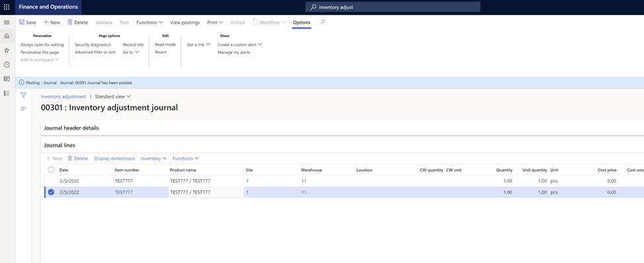Image resolution: width=644 pixels, height=263 pixels.
Task: Open Recent clock icon in sidebar
Action: [x=7, y=65]
